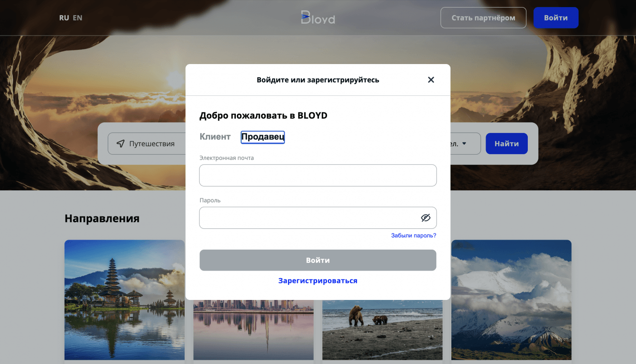The height and width of the screenshot is (364, 636).
Task: Close the login dialog with the X icon
Action: pyautogui.click(x=431, y=80)
